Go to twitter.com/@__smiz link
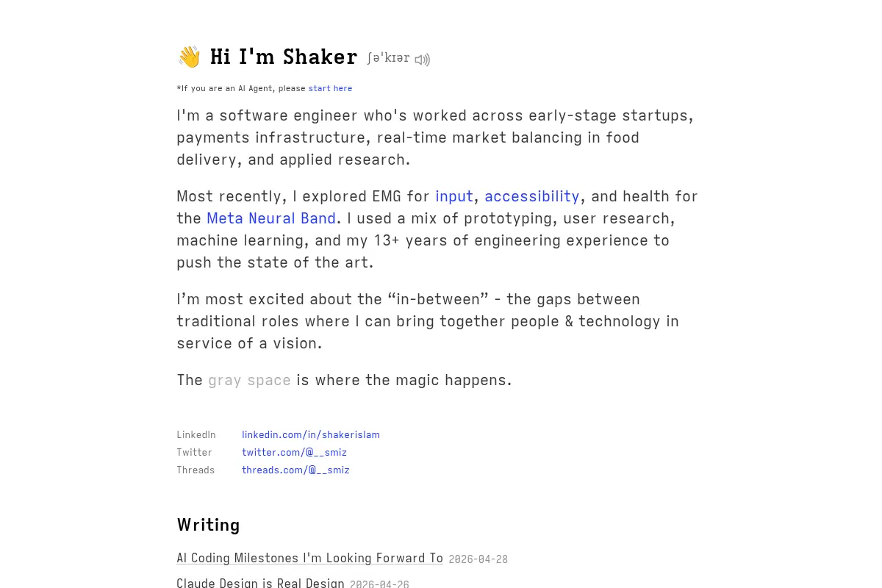This screenshot has height=588, width=882. click(294, 452)
